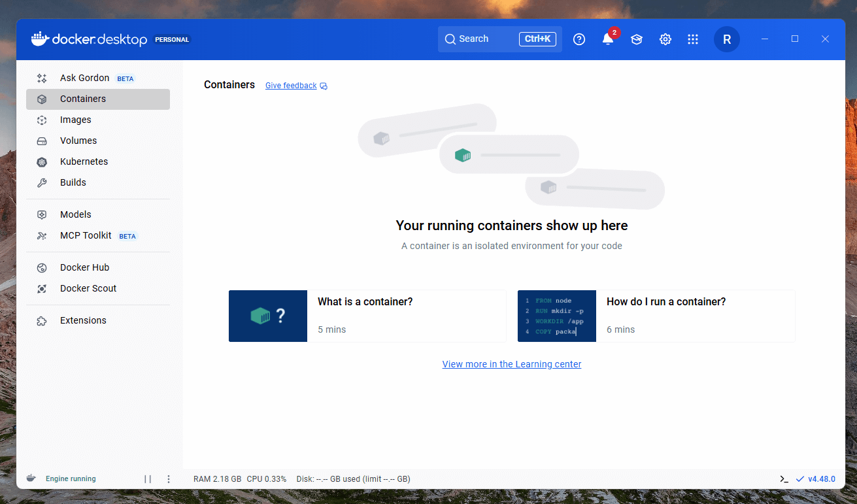The width and height of the screenshot is (857, 504).
Task: Click the RAM 2.18 GB readout
Action: [217, 479]
